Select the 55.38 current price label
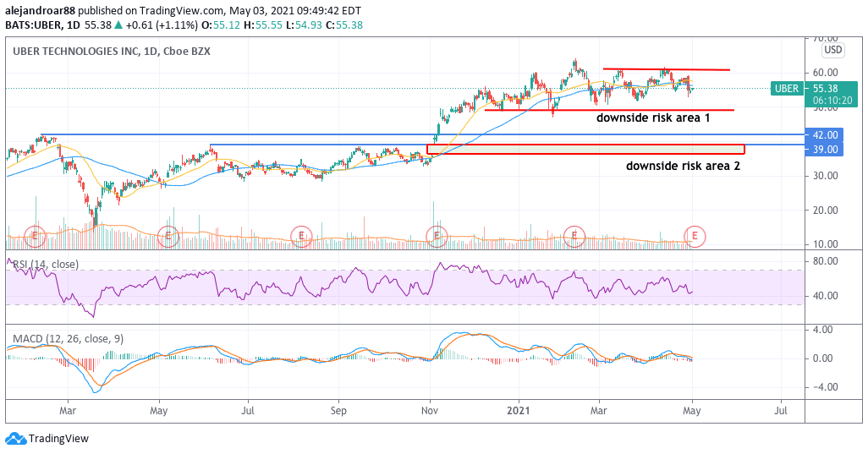 tap(825, 89)
